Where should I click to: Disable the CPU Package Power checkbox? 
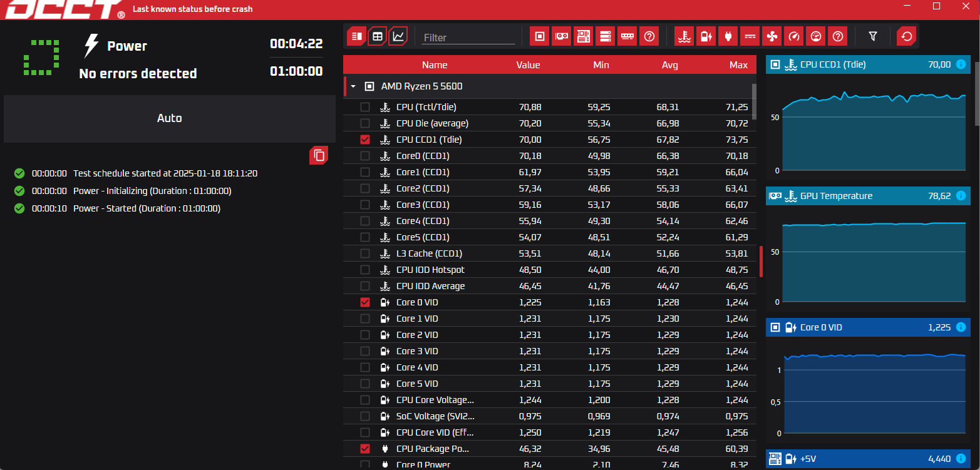(x=365, y=449)
